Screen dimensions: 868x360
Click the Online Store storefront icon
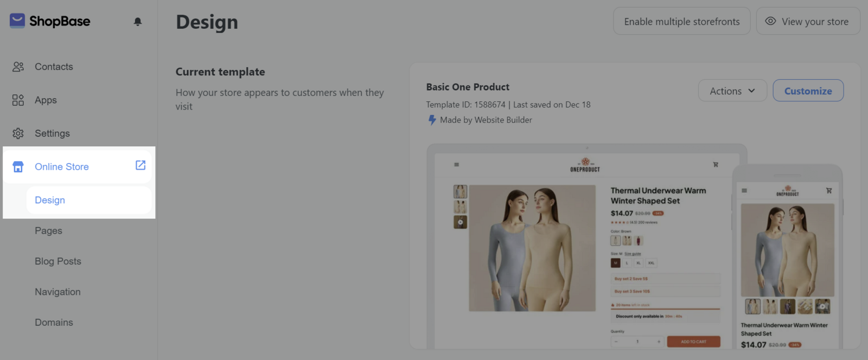(x=18, y=167)
